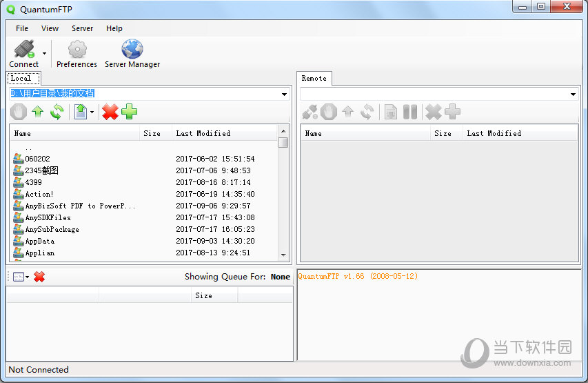Click the remote refresh icon
The width and height of the screenshot is (588, 383).
point(367,112)
